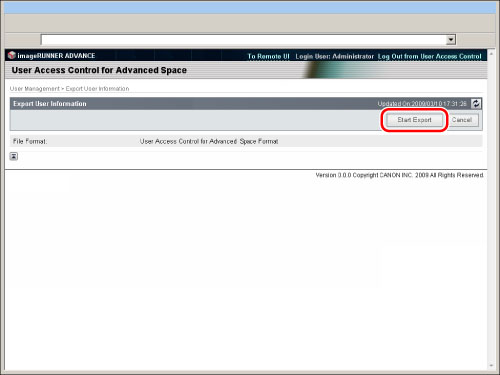Go to the Remote UI link
Viewport: 500px width, 375px height.
click(x=268, y=56)
